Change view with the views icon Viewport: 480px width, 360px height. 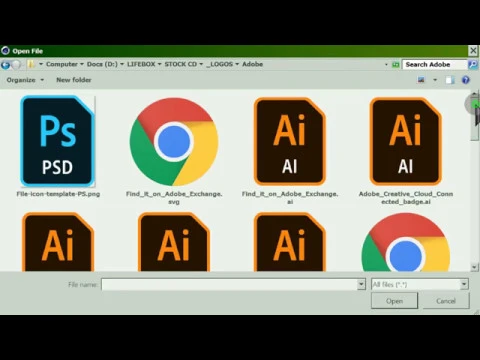tap(421, 80)
